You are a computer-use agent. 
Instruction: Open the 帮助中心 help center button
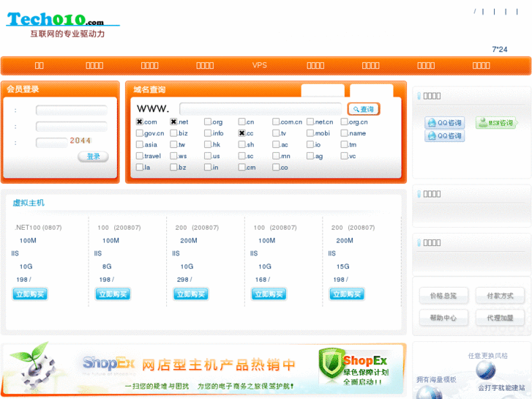point(443,318)
